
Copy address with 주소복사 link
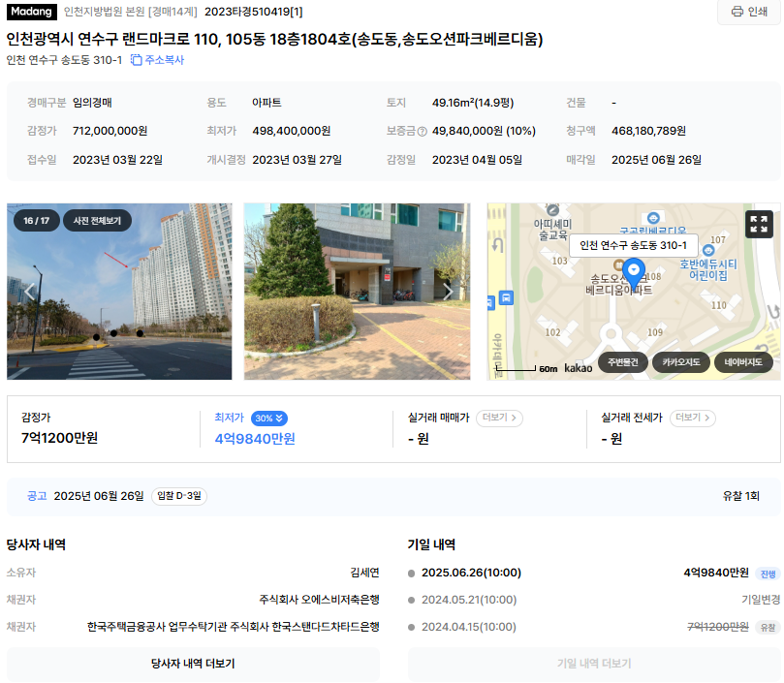pyautogui.click(x=158, y=60)
